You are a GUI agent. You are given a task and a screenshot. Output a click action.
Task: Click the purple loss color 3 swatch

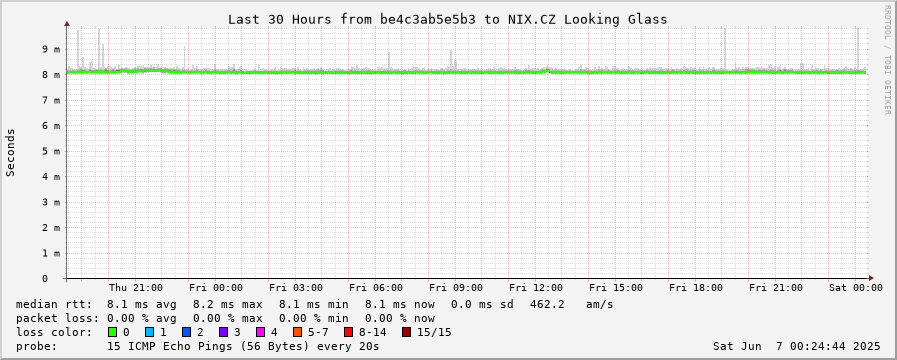click(223, 332)
